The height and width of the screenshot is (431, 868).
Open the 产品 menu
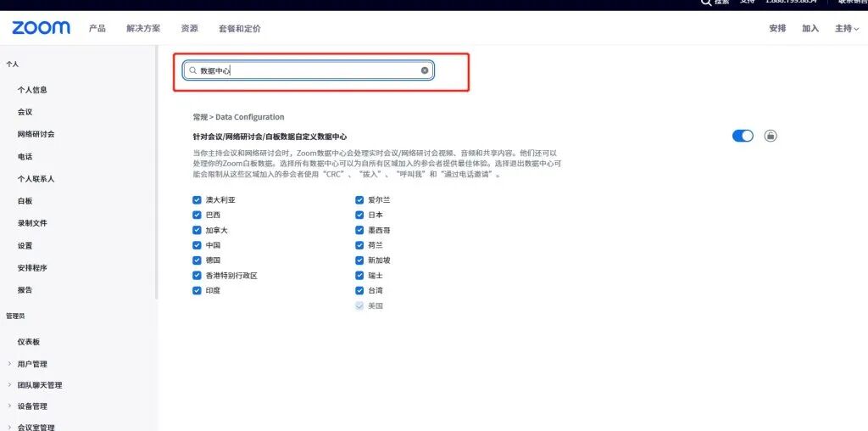97,28
